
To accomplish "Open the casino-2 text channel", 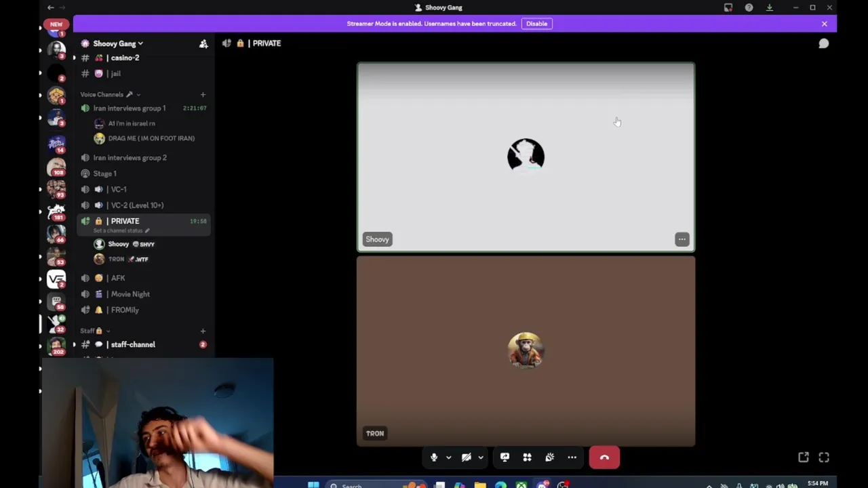I will coord(143,58).
